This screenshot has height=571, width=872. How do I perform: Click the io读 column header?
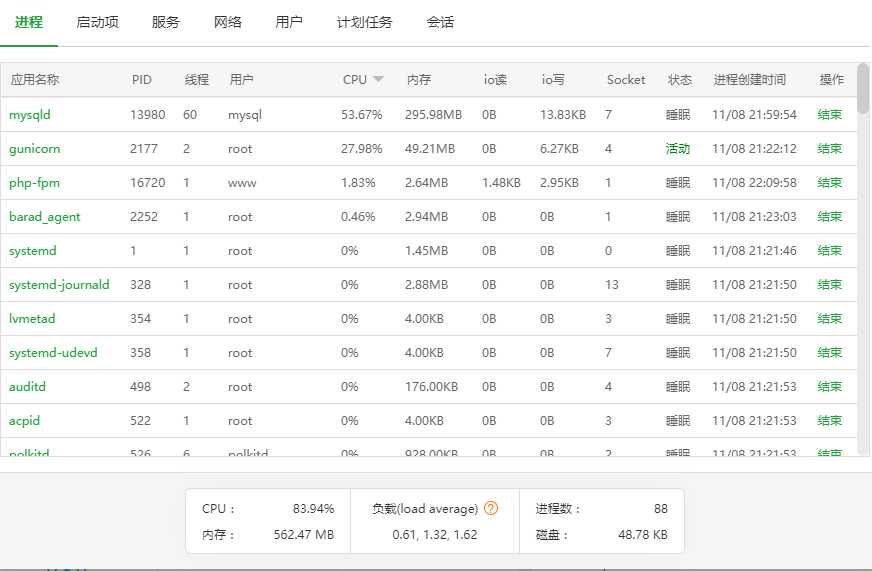coord(495,80)
